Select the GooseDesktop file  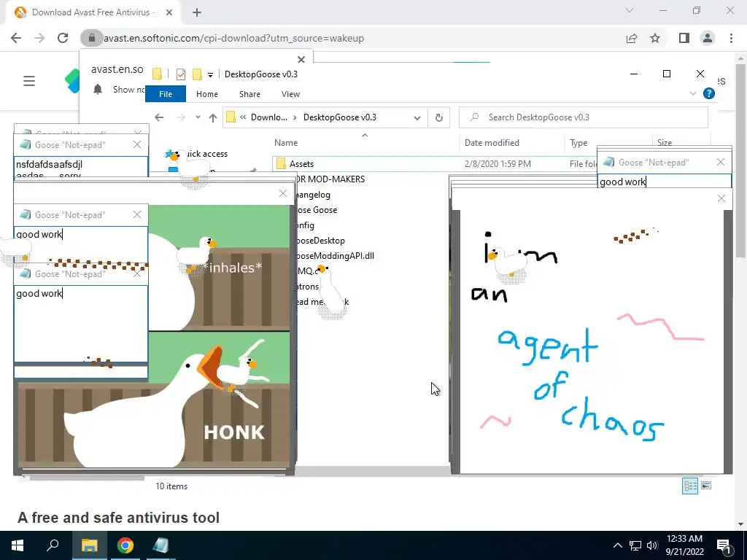(x=320, y=241)
